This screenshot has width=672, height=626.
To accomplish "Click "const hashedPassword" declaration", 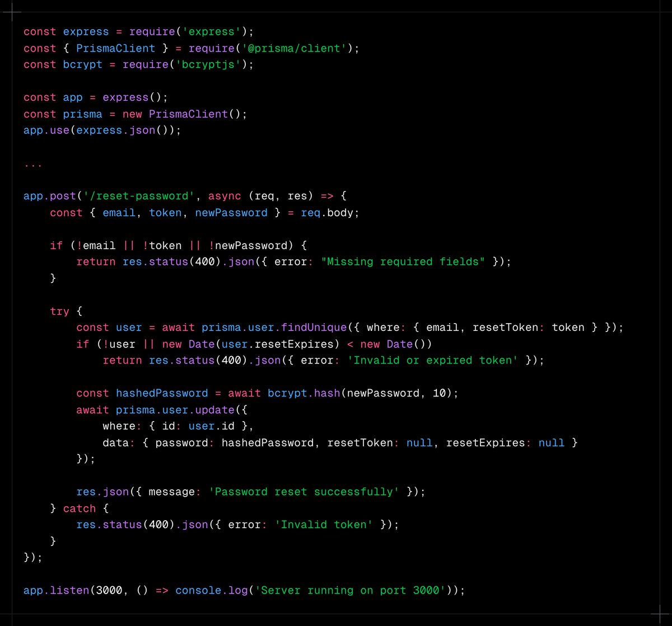I will pos(142,393).
